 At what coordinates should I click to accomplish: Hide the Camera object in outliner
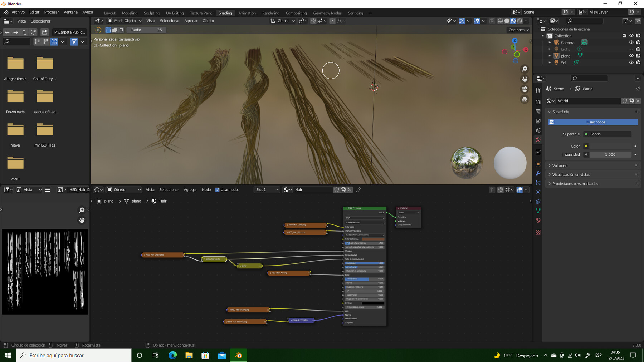631,43
